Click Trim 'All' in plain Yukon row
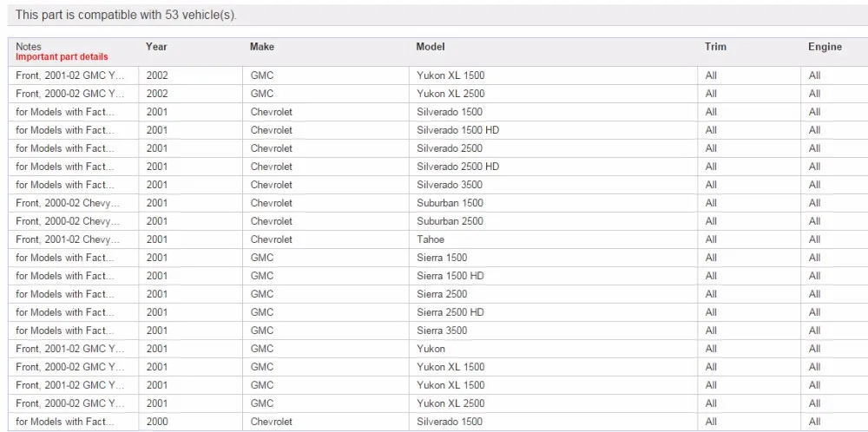 point(711,349)
